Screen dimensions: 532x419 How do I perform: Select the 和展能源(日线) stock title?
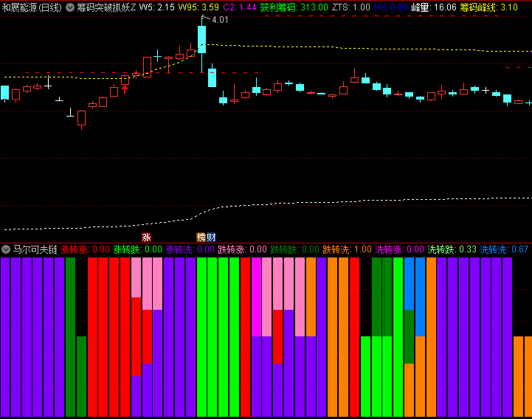pyautogui.click(x=32, y=7)
